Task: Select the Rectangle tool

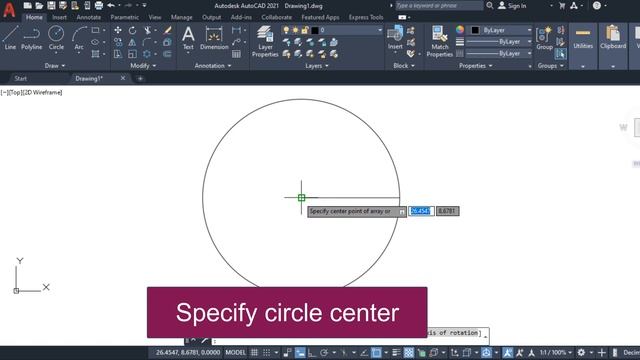Action: 95,30
